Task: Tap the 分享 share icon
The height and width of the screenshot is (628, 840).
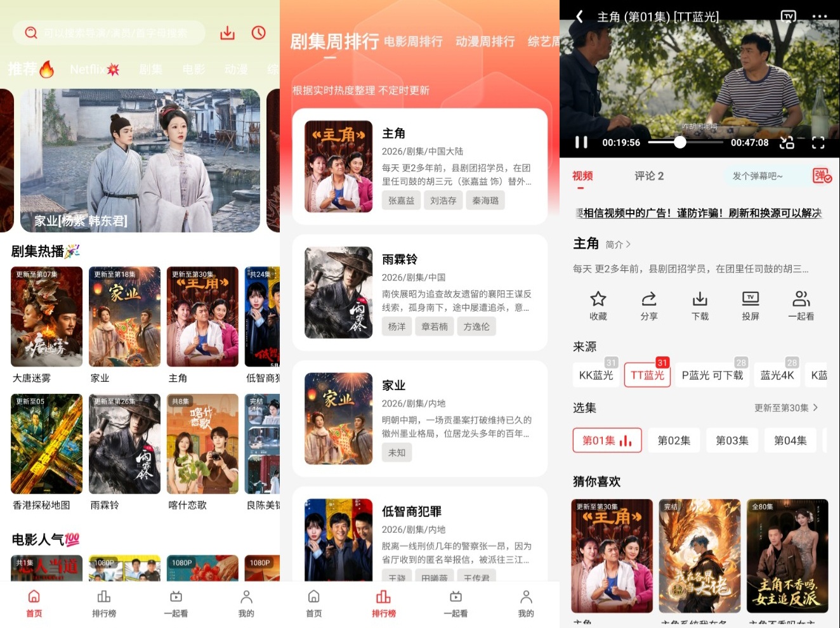Action: (649, 306)
